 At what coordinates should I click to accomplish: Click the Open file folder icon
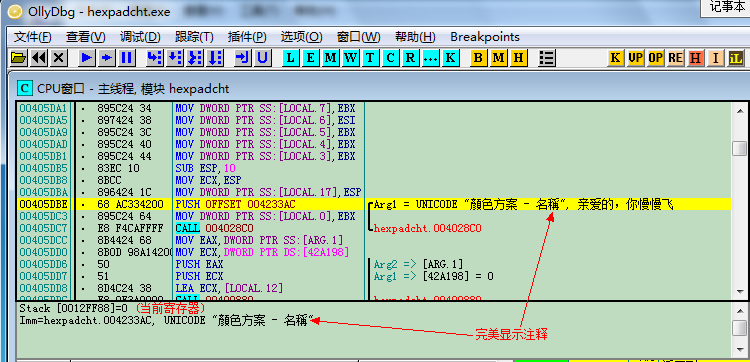(x=19, y=58)
